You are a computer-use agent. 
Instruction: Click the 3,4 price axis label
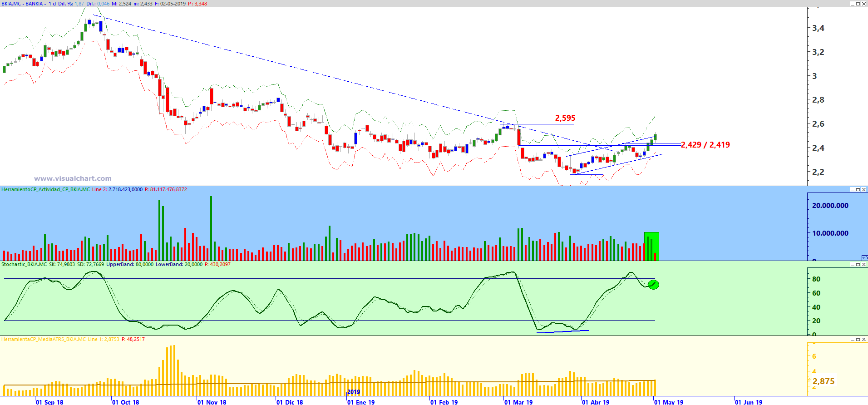click(x=819, y=28)
